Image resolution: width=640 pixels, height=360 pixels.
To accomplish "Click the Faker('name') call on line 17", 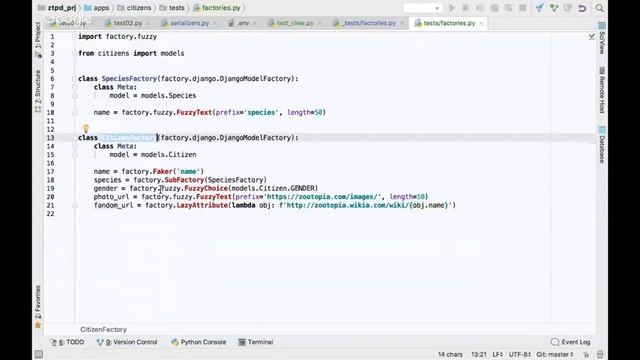I will [x=178, y=171].
